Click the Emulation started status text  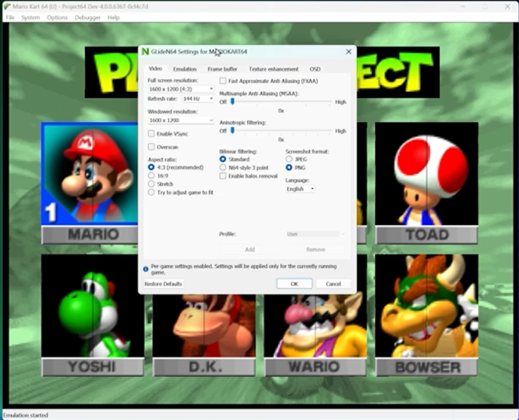pyautogui.click(x=26, y=415)
